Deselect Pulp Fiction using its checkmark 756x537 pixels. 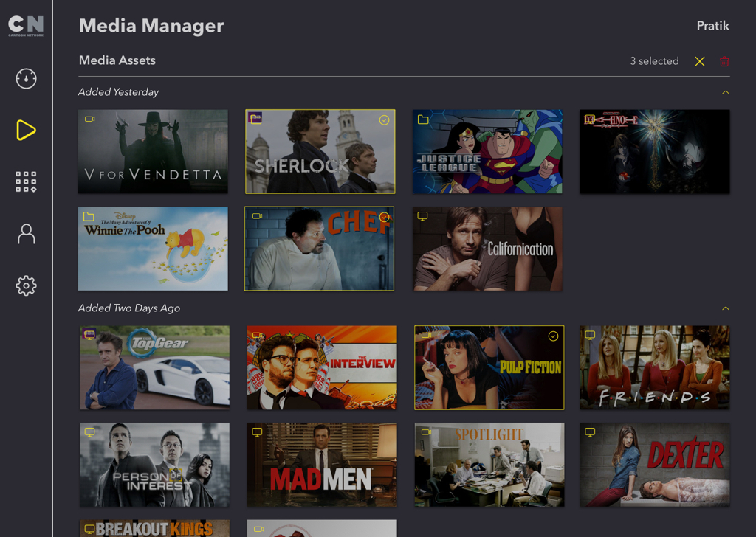click(554, 336)
